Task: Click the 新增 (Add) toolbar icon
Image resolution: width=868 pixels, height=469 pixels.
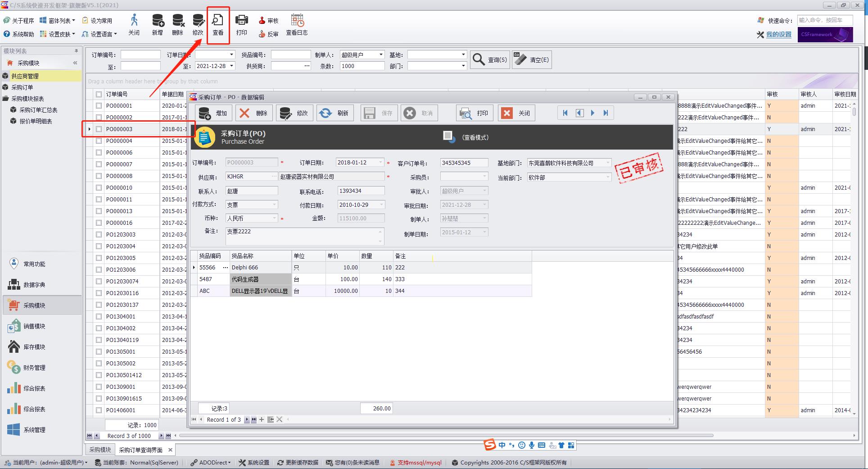Action: point(158,24)
